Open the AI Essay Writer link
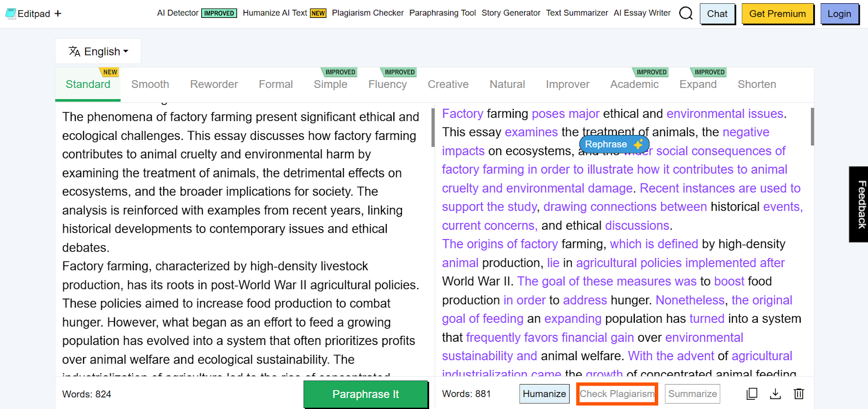 [x=642, y=13]
